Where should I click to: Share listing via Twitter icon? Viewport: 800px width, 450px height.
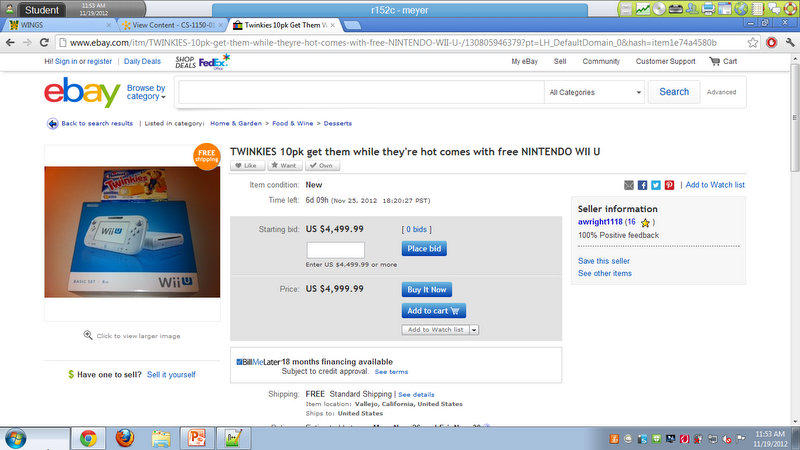[656, 185]
